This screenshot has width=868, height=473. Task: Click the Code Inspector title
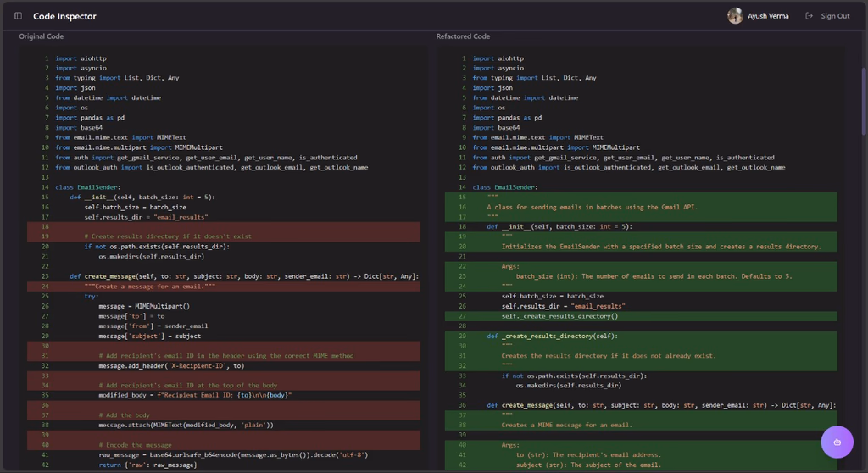click(x=64, y=16)
